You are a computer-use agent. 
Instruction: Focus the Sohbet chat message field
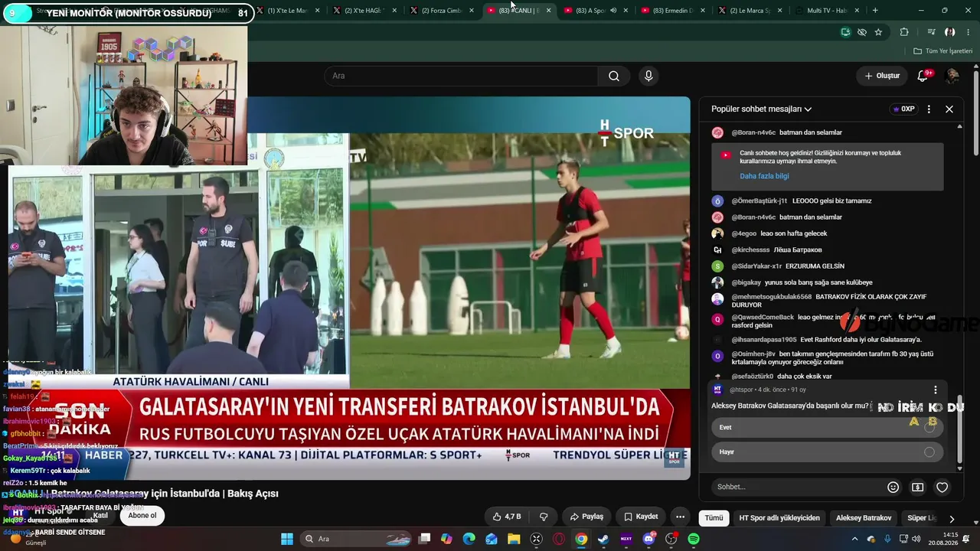click(x=796, y=487)
